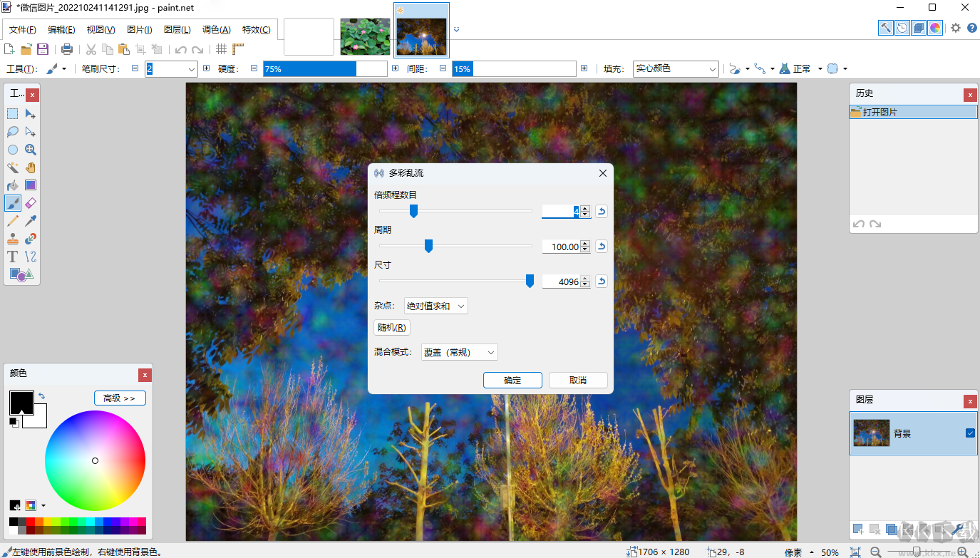Open the 混合模式 dropdown in the dialog
Image resolution: width=980 pixels, height=558 pixels.
[459, 351]
